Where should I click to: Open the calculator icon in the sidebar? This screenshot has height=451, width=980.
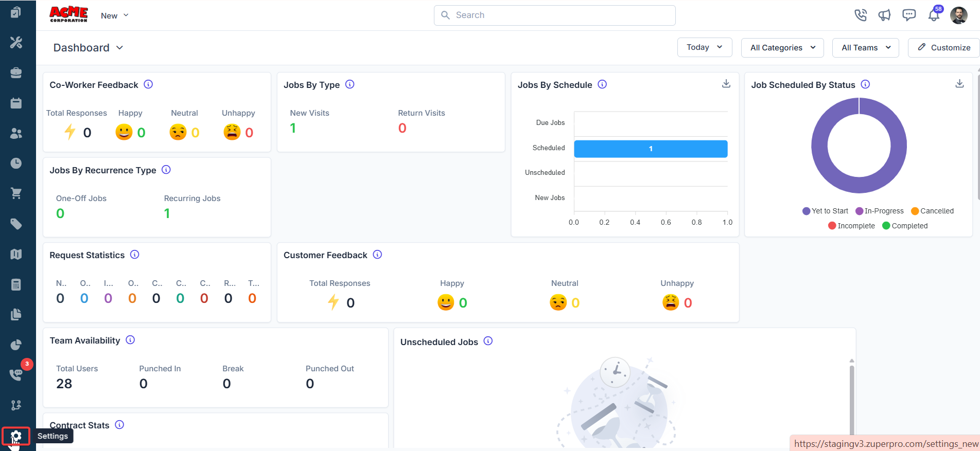[16, 284]
